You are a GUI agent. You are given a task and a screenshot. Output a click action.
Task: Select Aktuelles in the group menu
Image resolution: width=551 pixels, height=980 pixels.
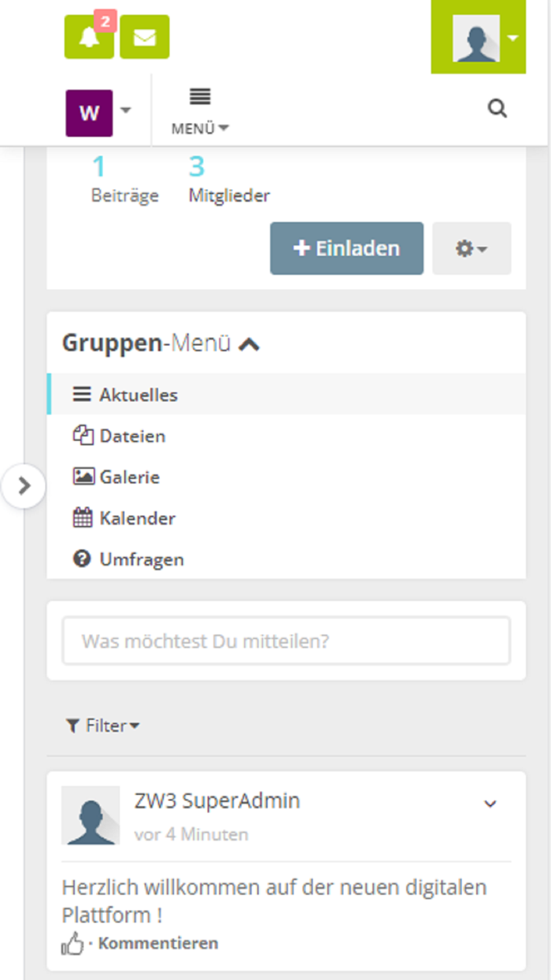[138, 395]
